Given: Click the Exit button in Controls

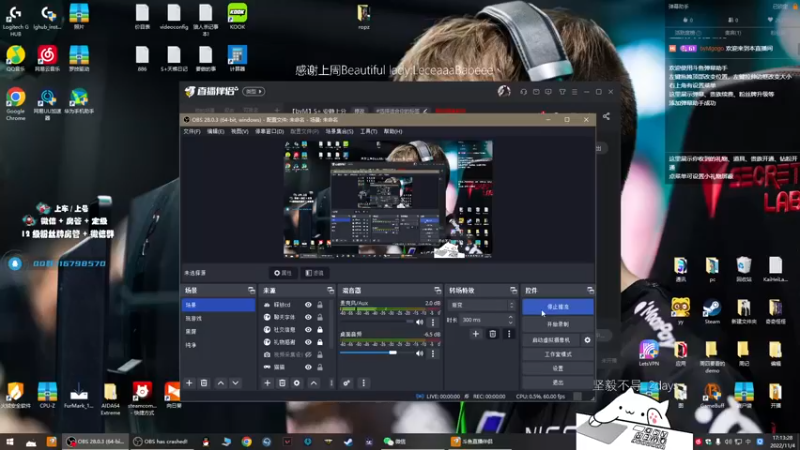Looking at the screenshot, I should [x=558, y=382].
